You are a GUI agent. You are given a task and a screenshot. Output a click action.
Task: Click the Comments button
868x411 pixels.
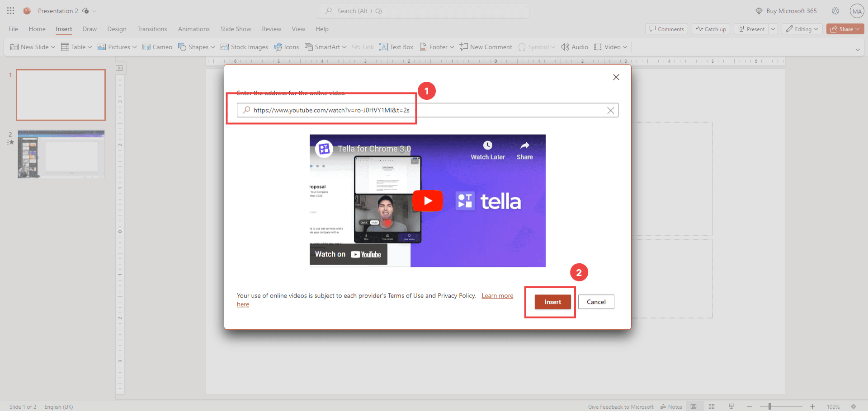click(666, 29)
